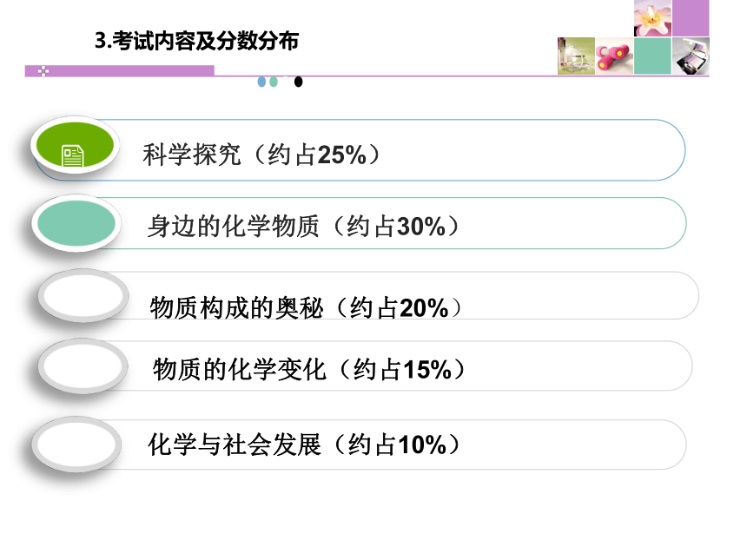The width and height of the screenshot is (747, 560).
Task: Click the black dot under the title line
Action: click(x=298, y=82)
